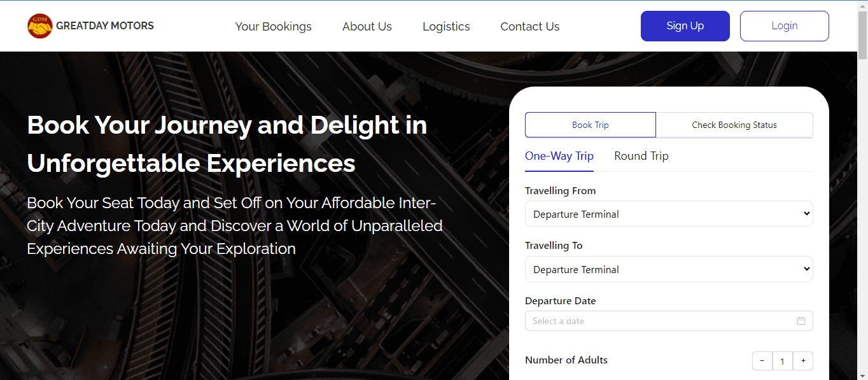Click the scrollbar up arrow
868x380 pixels.
tap(862, 5)
